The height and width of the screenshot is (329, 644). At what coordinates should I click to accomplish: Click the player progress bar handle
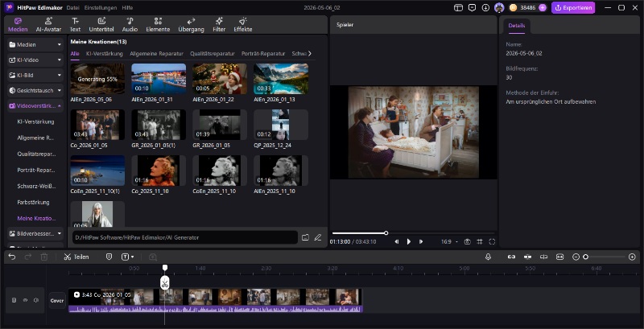pos(386,233)
